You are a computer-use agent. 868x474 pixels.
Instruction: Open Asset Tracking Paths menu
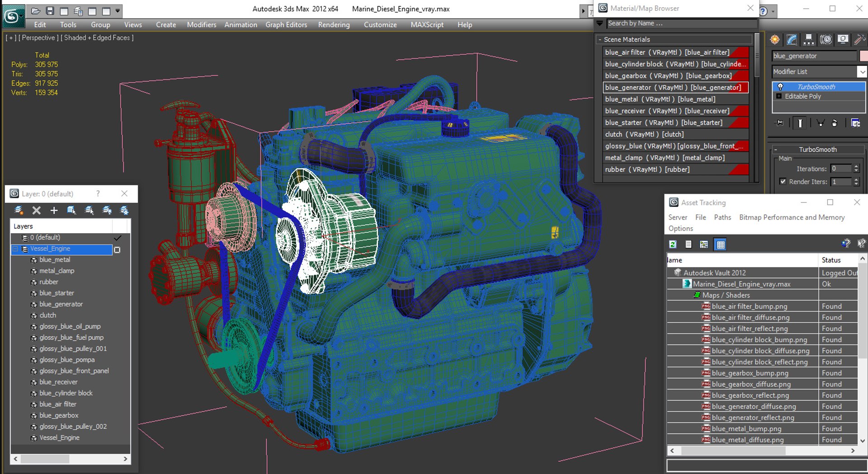[x=722, y=217]
